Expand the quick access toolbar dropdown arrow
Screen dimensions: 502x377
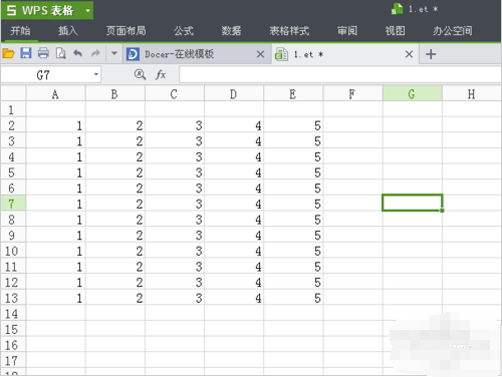[x=114, y=53]
